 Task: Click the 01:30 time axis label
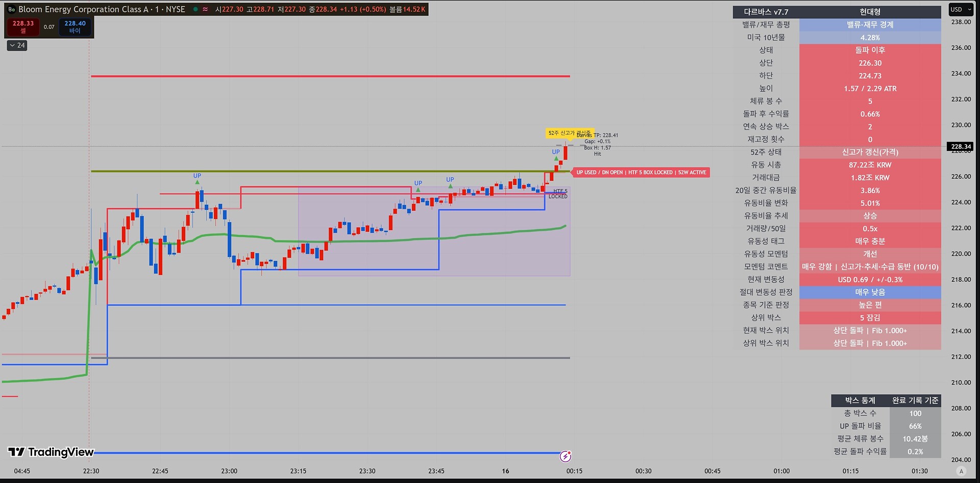[920, 471]
